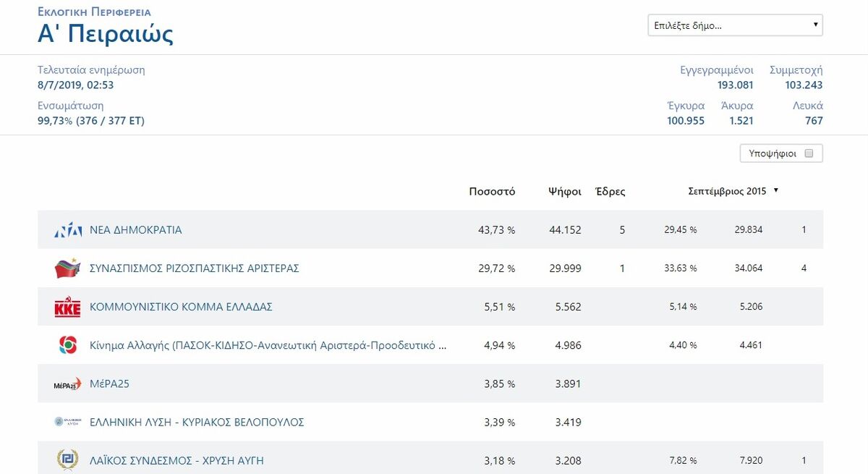Click the registered voters value 193.081
The height and width of the screenshot is (474, 868).
coord(736,85)
